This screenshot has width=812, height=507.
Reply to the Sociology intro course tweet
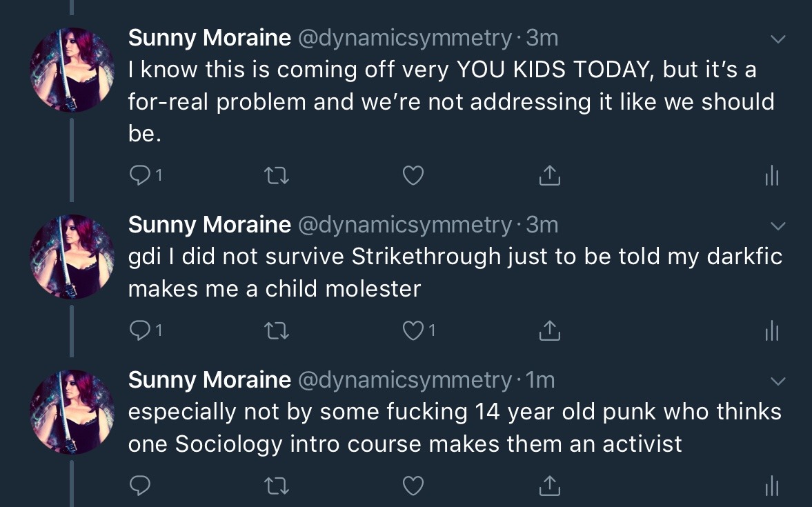pos(139,486)
